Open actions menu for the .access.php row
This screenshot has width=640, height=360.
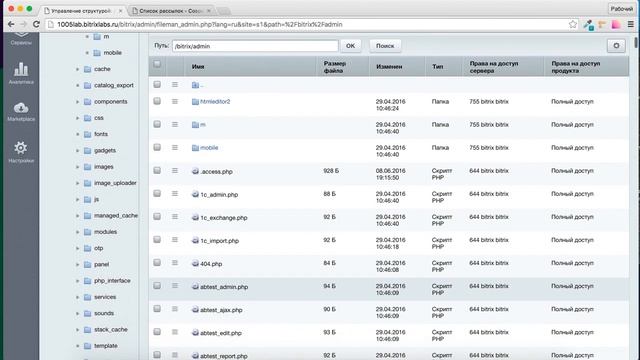pyautogui.click(x=175, y=171)
